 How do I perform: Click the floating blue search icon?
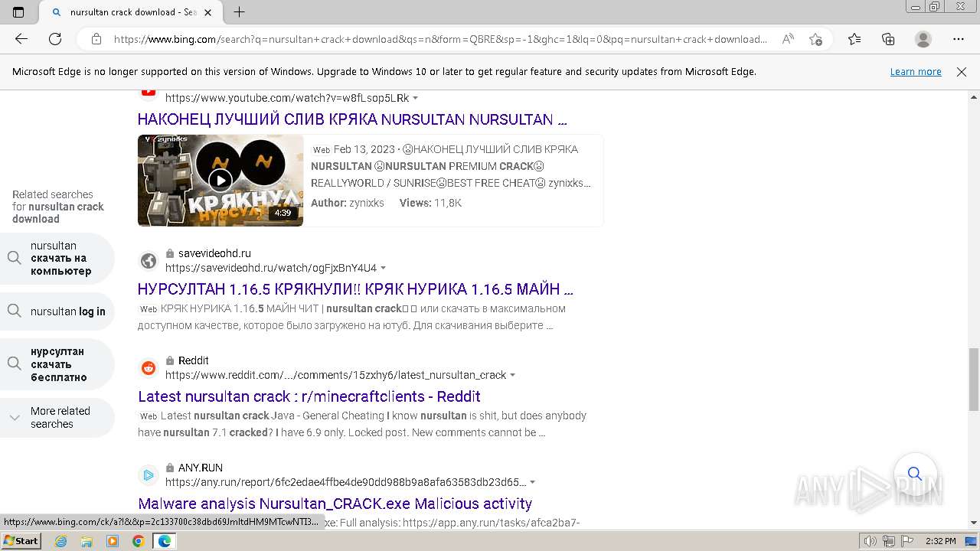click(x=915, y=474)
